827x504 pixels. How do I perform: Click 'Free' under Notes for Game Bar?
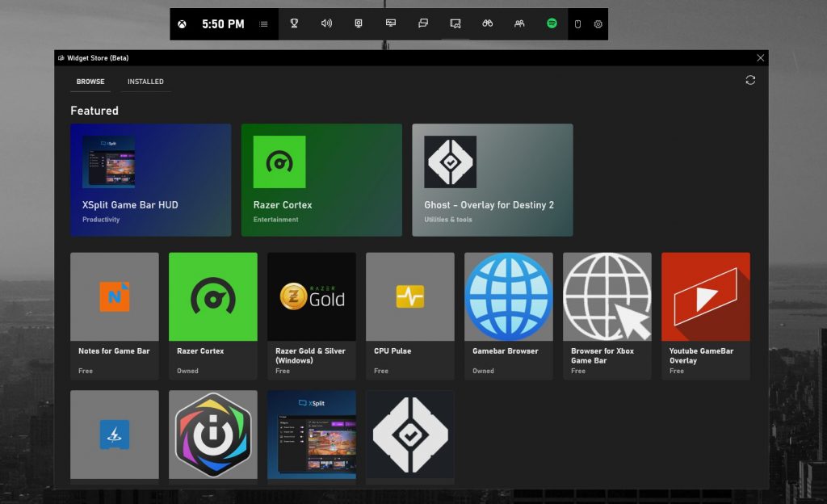coord(86,372)
